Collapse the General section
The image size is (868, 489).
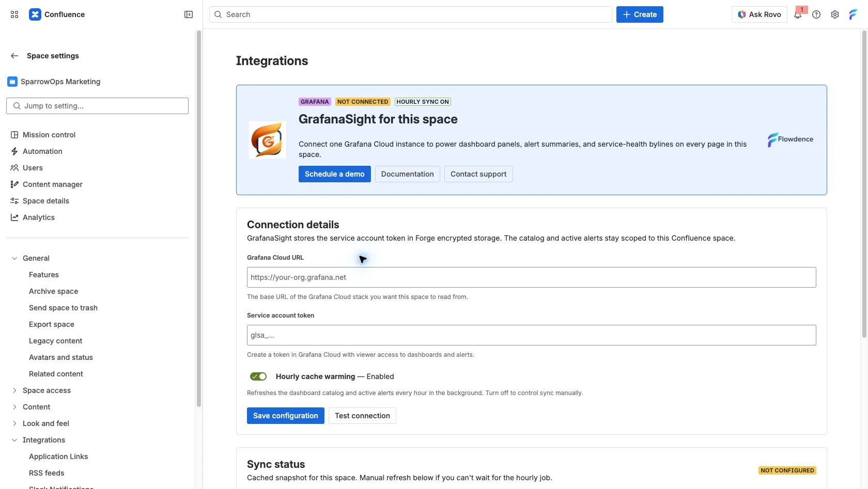point(14,258)
